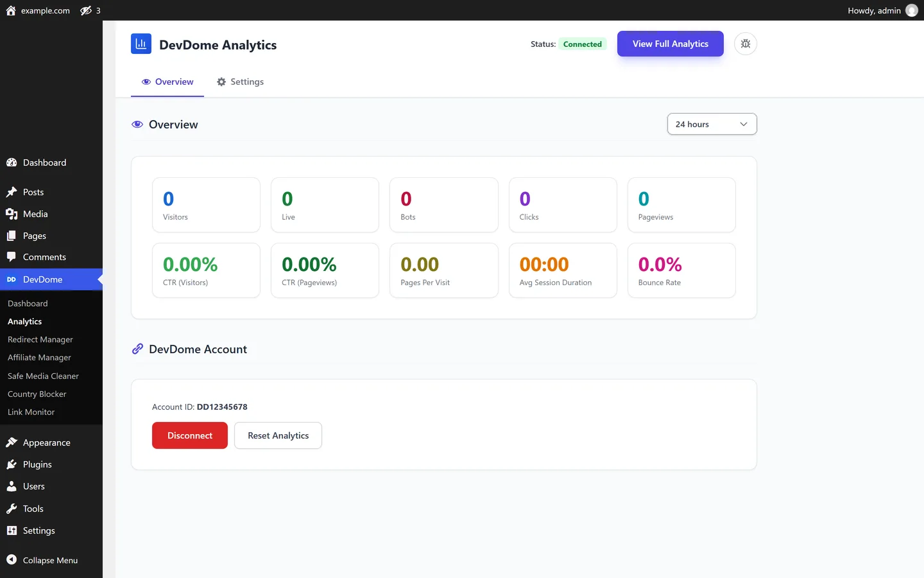
Task: Click the Settings sliders icon in sidebar
Action: [x=12, y=530]
